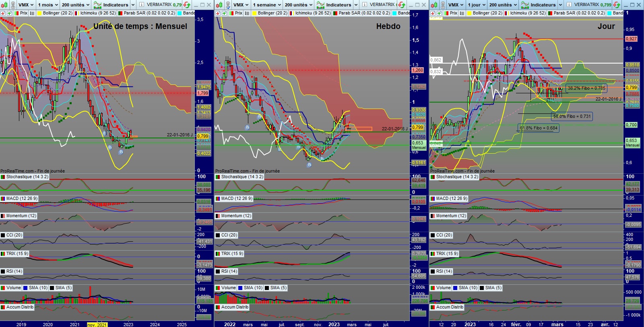Click the chain link icon in weekly chart
Screen dimensions: 644x327
[228, 5]
